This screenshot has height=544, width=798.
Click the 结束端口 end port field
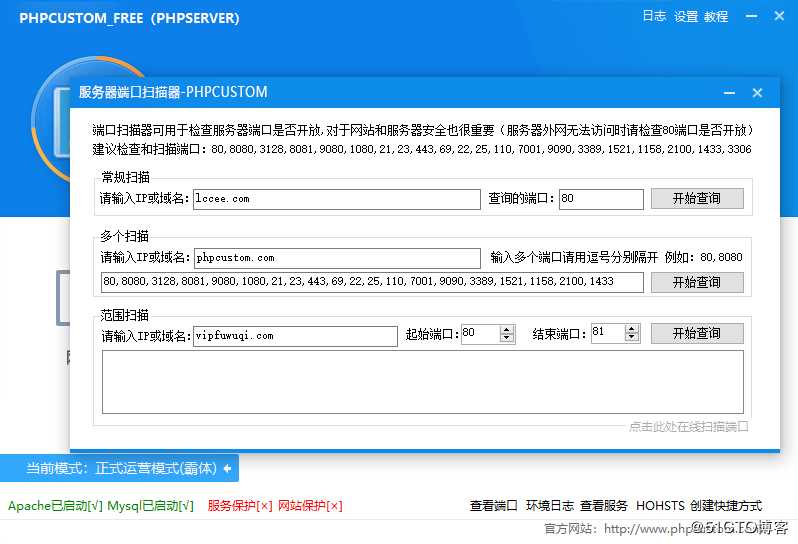[x=608, y=333]
